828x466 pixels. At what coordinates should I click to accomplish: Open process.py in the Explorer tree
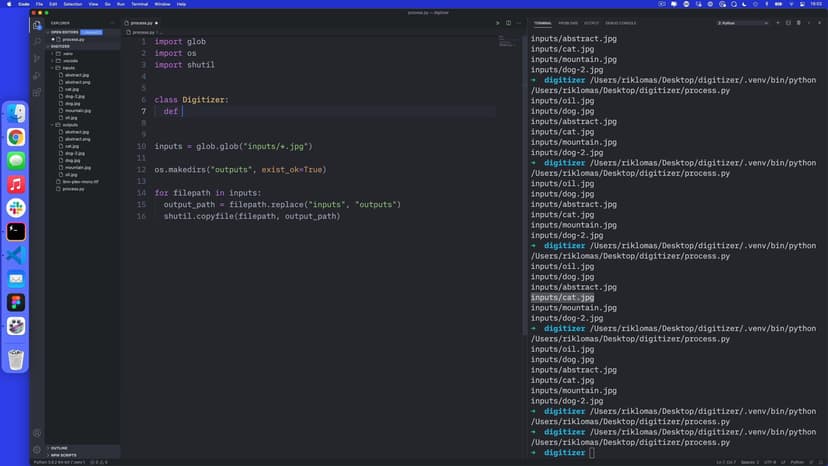pos(73,188)
